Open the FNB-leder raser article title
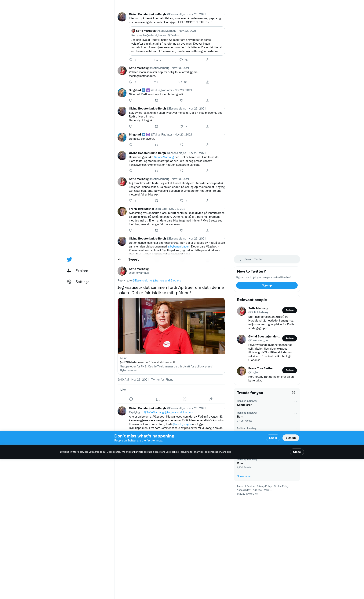 click(x=148, y=362)
